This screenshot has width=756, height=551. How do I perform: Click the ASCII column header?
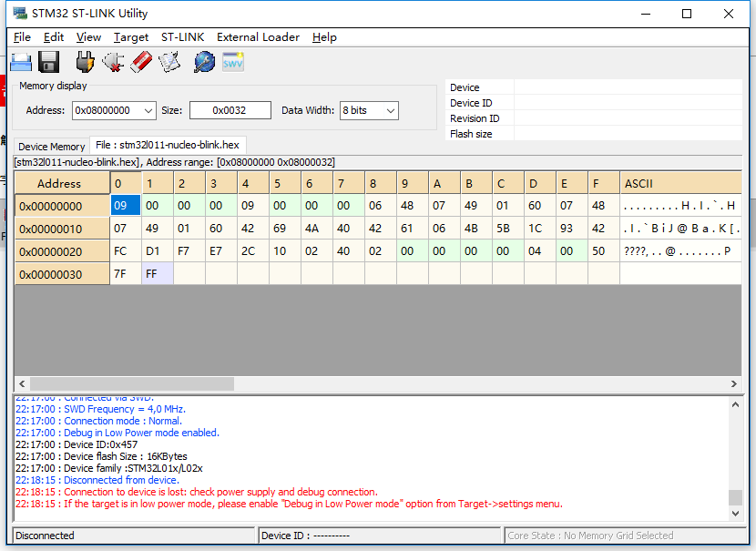680,184
